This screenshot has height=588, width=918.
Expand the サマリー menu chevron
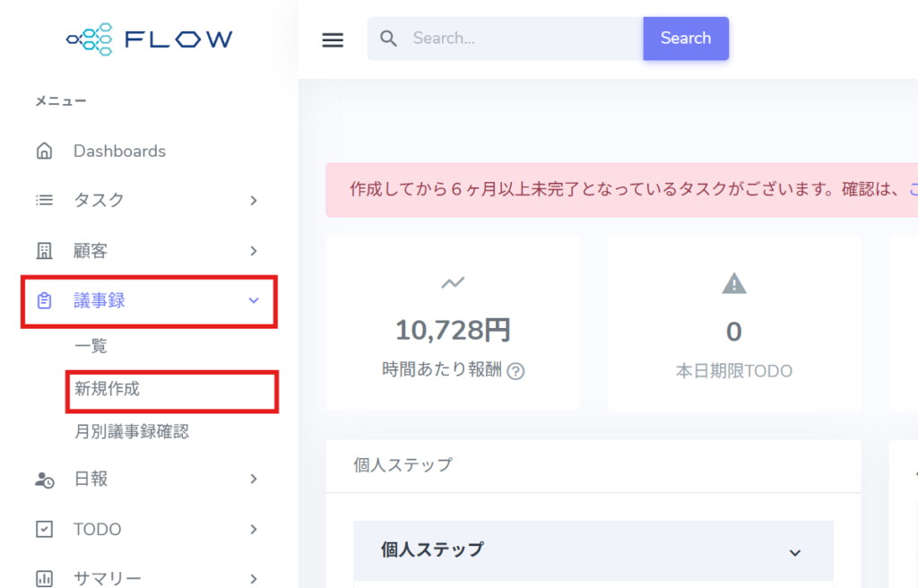click(x=254, y=578)
